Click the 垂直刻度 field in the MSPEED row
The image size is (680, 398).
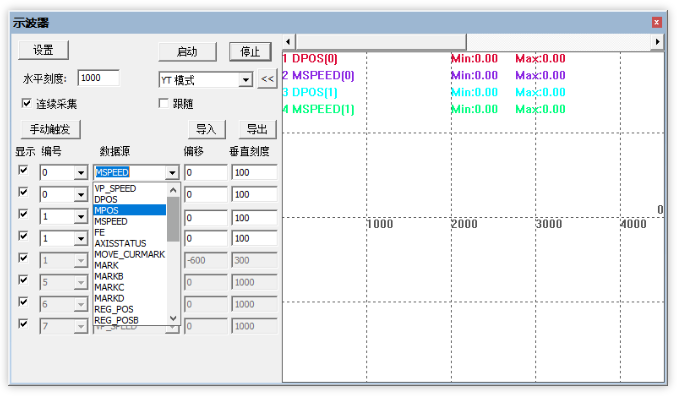[254, 173]
